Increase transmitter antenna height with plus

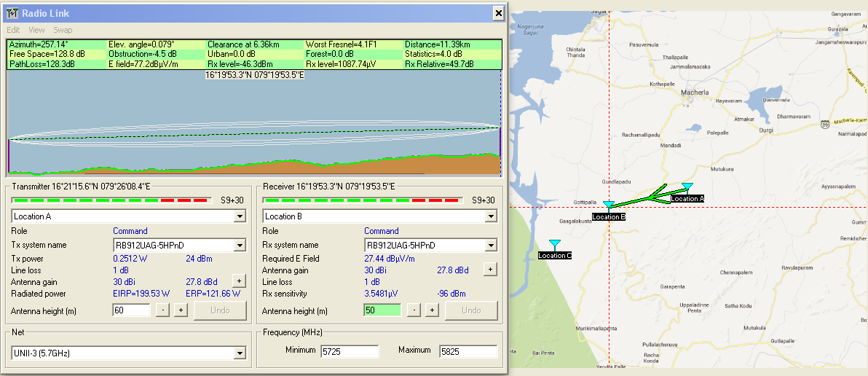181,310
